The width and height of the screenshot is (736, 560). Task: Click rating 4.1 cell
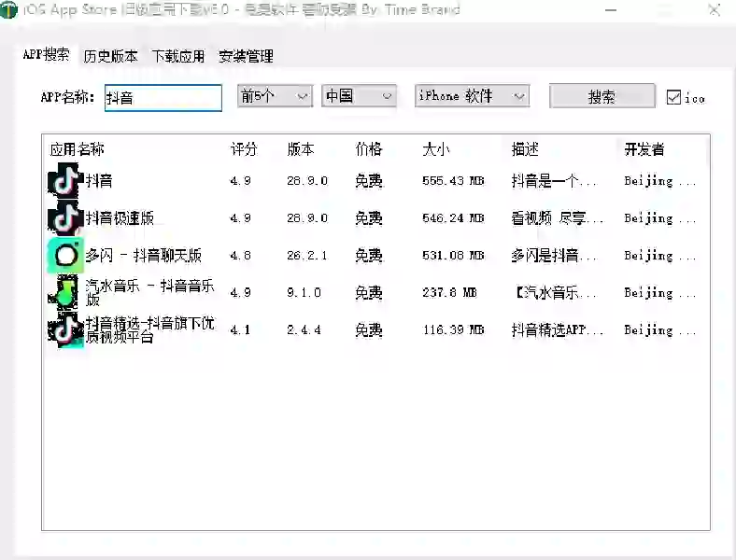(240, 330)
